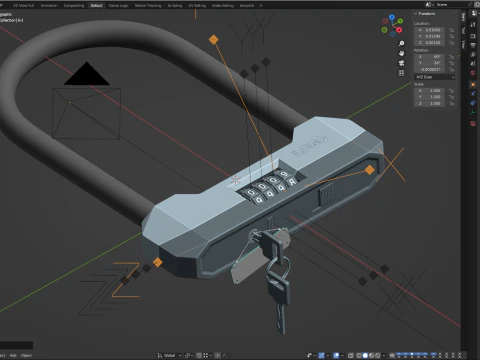480x360 pixels.
Task: Toggle proportional editing in viewport header
Action: tap(218, 355)
